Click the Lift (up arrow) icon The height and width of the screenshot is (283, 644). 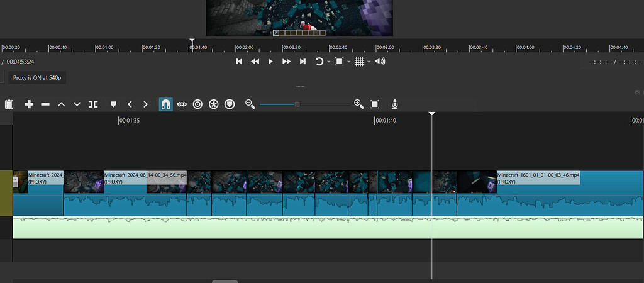tap(61, 104)
